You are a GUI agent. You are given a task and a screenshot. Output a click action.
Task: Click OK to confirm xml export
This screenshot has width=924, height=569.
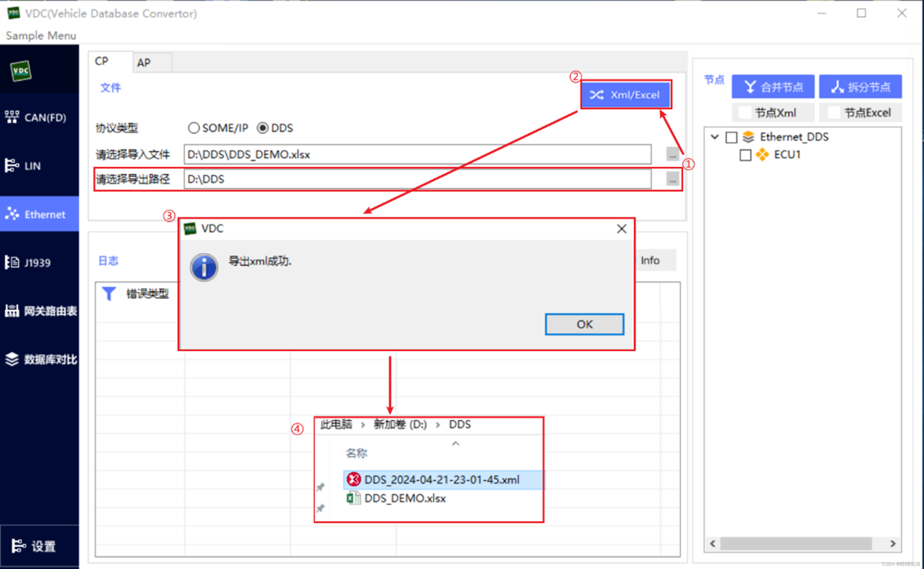click(x=583, y=324)
